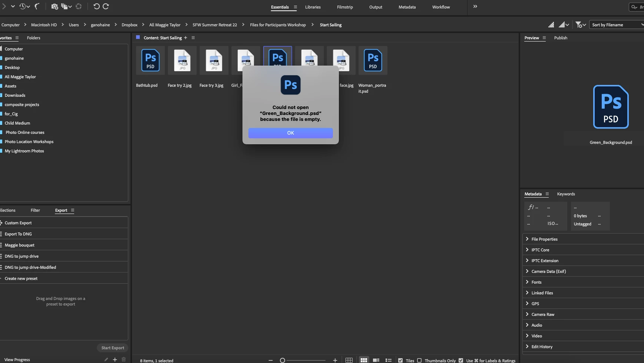Rotate 90 degrees counterclockwise

coord(96,6)
